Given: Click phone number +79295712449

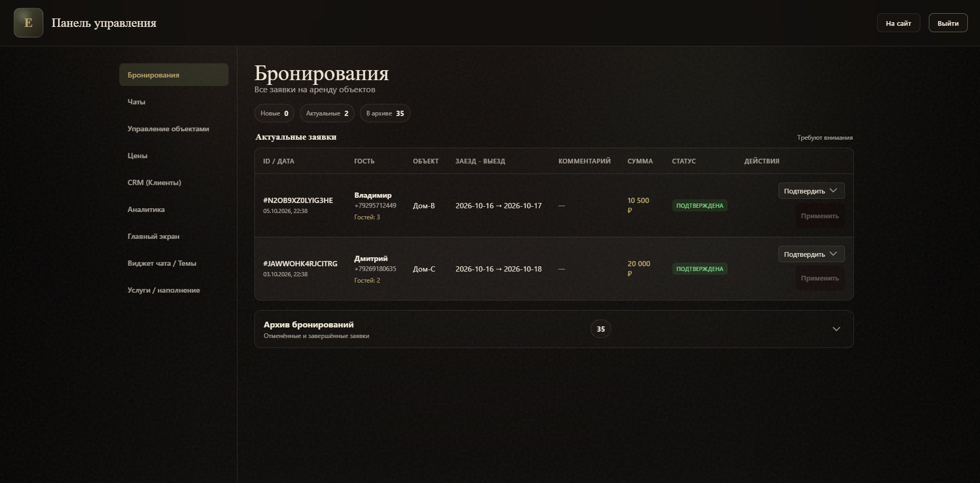Looking at the screenshot, I should (375, 206).
